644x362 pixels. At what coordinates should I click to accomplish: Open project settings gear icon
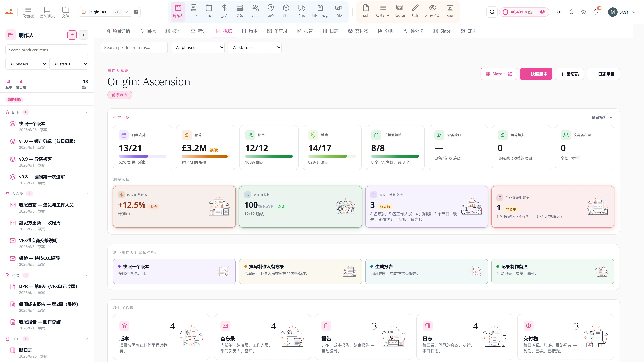(x=136, y=12)
